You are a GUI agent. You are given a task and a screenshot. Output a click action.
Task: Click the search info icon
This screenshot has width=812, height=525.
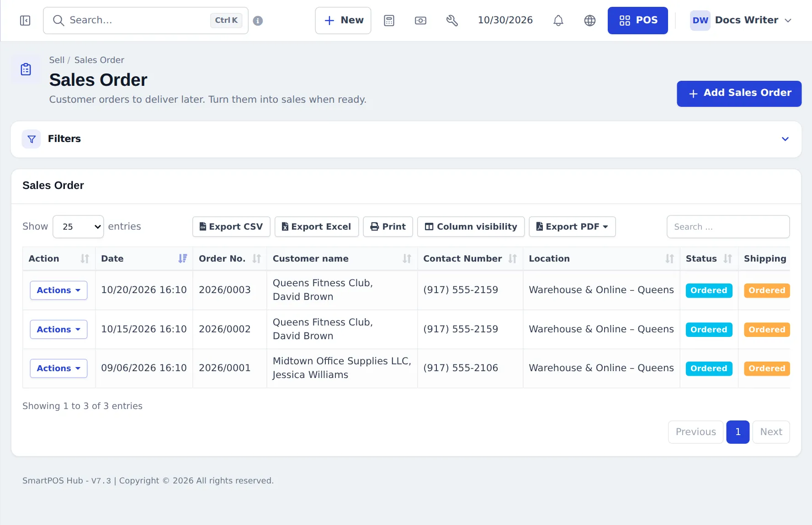[x=258, y=21]
